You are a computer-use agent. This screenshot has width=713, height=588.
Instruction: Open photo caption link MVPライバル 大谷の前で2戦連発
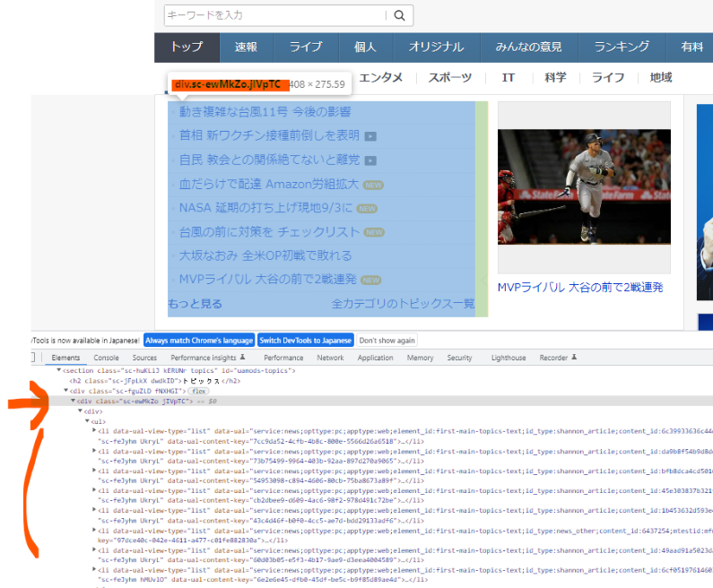pos(580,288)
